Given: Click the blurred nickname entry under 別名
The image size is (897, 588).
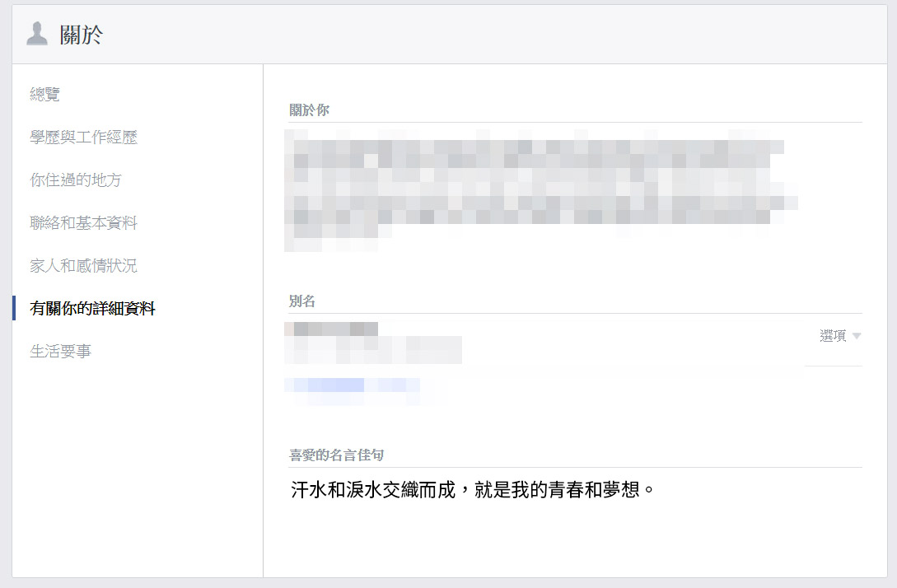Looking at the screenshot, I should pos(331,329).
